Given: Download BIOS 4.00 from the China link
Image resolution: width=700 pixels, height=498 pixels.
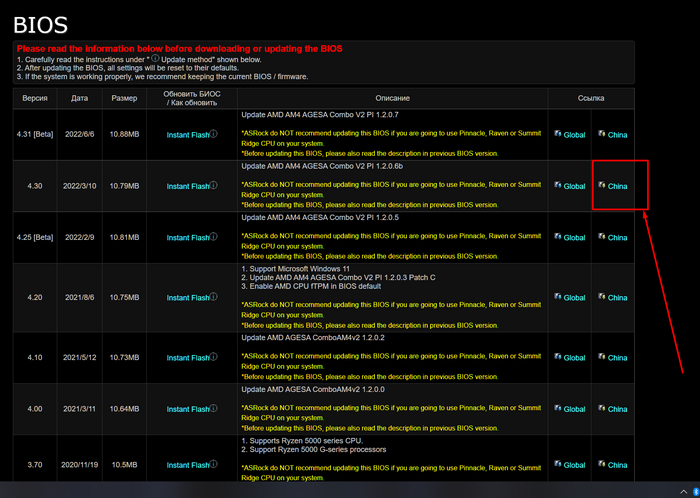Looking at the screenshot, I should [617, 409].
